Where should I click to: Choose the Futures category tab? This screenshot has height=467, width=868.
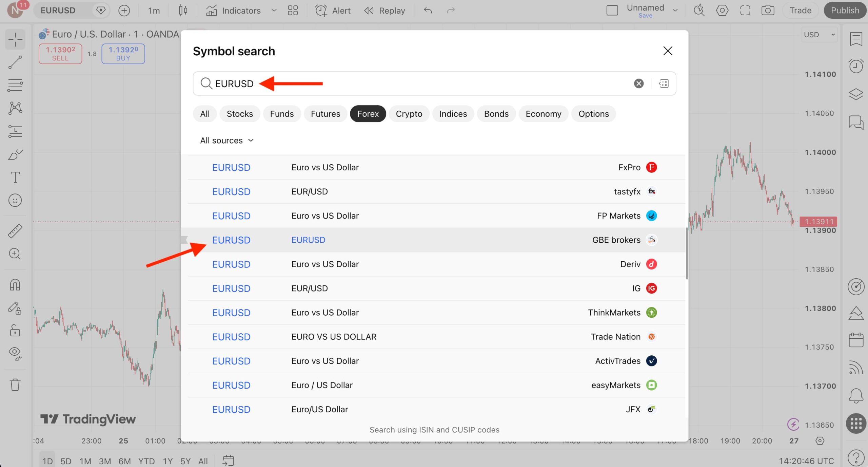click(325, 114)
